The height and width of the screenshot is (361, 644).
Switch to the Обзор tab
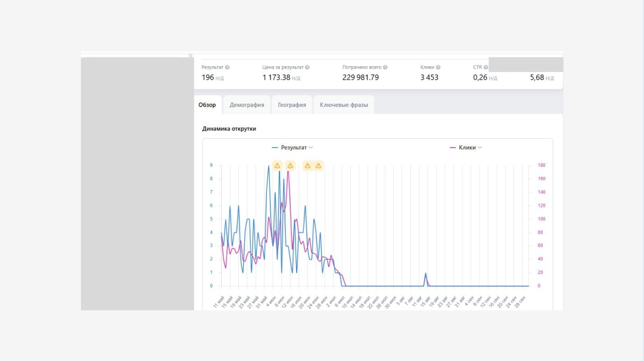tap(208, 105)
